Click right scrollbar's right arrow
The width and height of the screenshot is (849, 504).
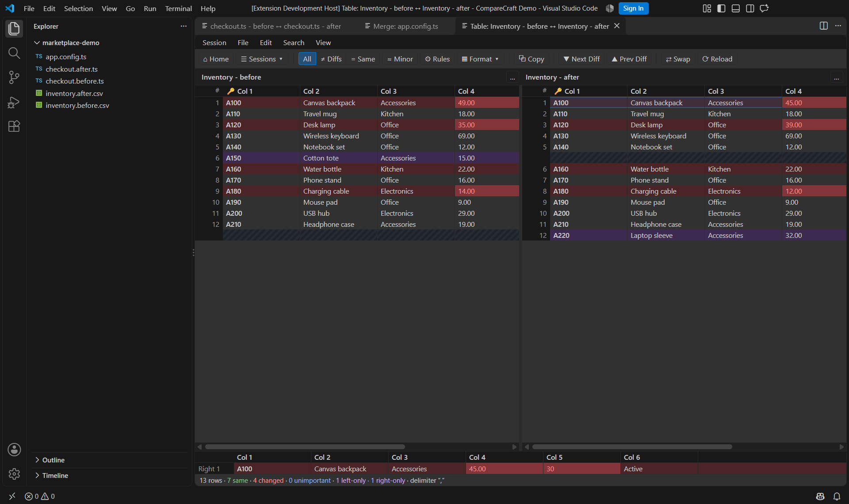point(841,447)
